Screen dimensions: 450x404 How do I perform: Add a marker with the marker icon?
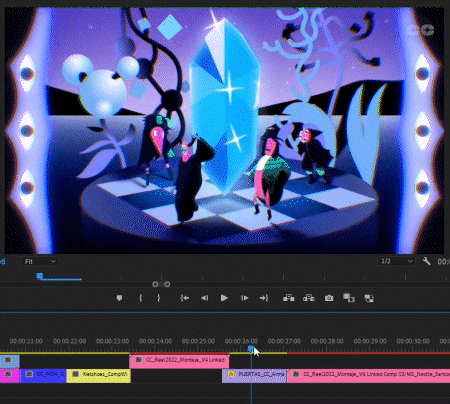click(119, 298)
